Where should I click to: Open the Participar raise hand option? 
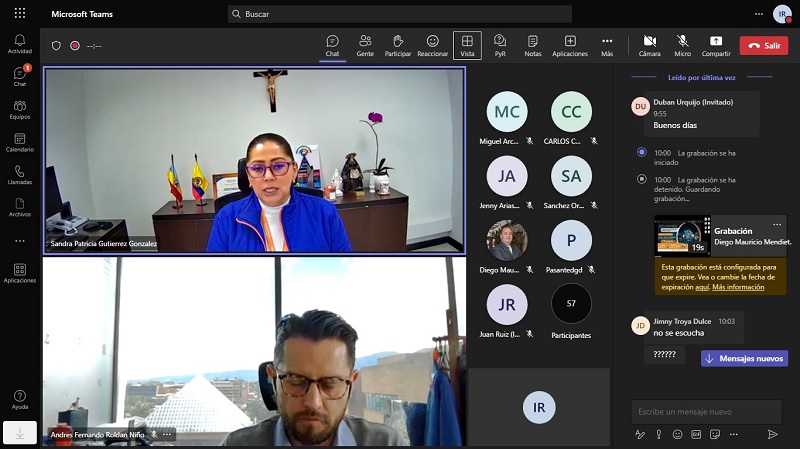(398, 45)
